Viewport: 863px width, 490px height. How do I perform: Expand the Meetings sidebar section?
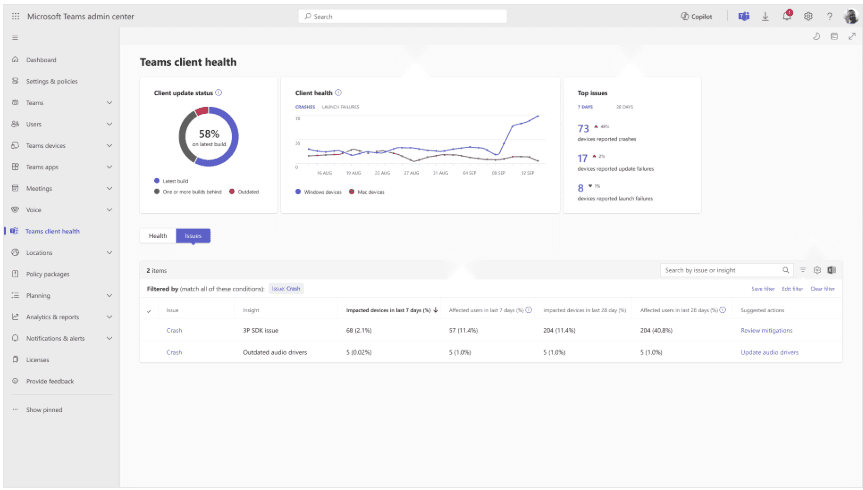[109, 189]
